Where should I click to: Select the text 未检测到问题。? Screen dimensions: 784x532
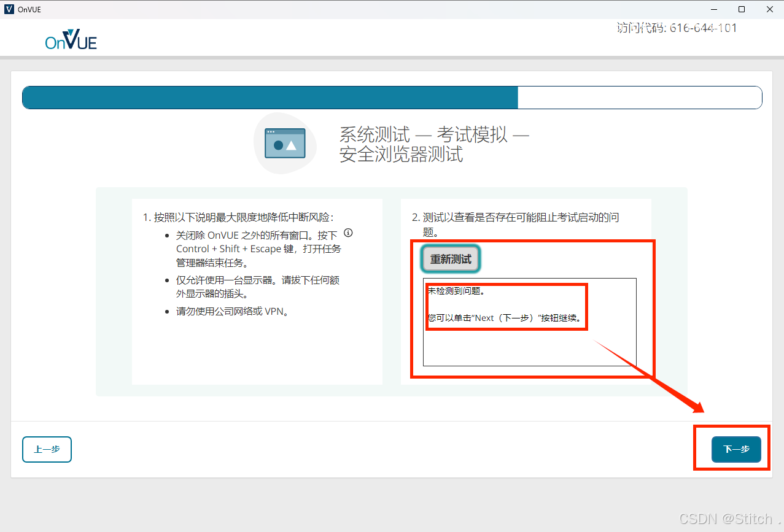456,291
